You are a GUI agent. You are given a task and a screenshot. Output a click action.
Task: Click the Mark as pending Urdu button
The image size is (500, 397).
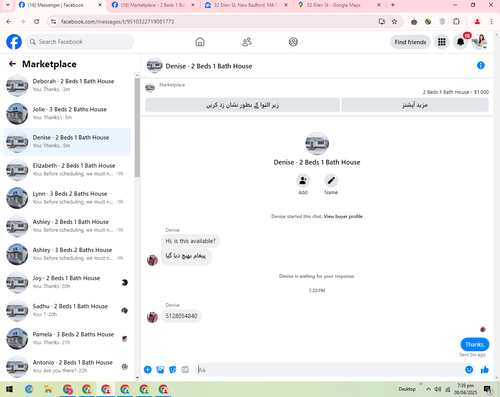[242, 105]
